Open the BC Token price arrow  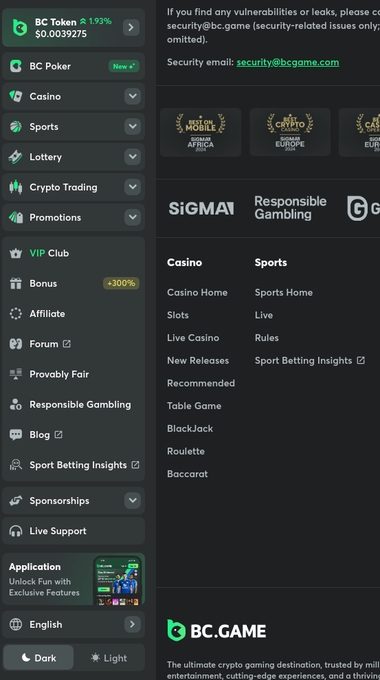click(131, 27)
